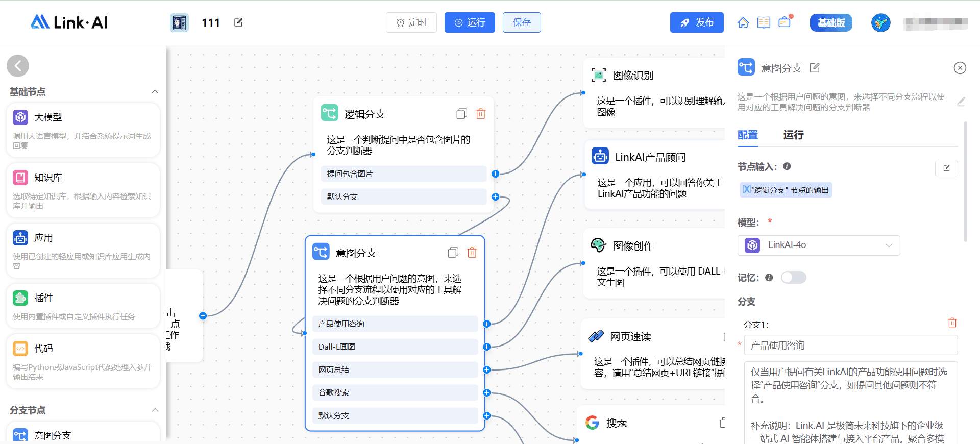Open the notification calendar icon with red dot
The image size is (980, 444).
point(785,22)
